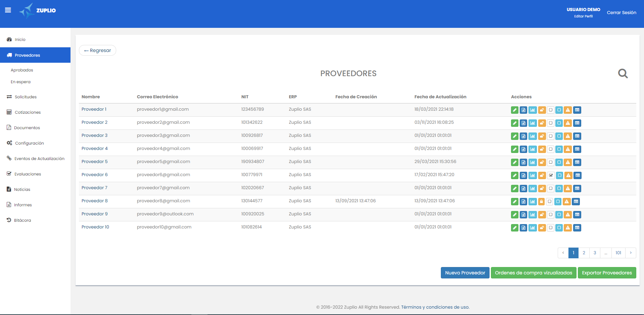Click Cerrar Sesión in the header

(622, 12)
